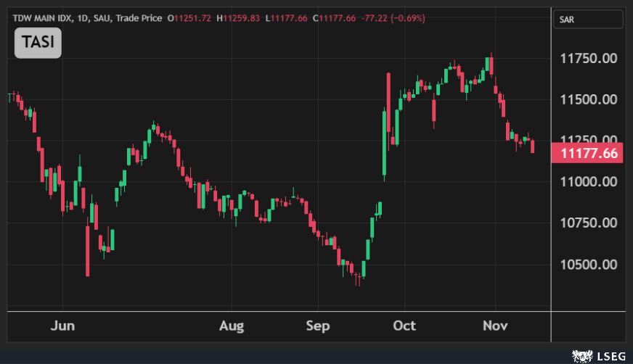Image resolution: width=633 pixels, height=364 pixels.
Task: Click the Sep label on time axis
Action: coord(317,326)
